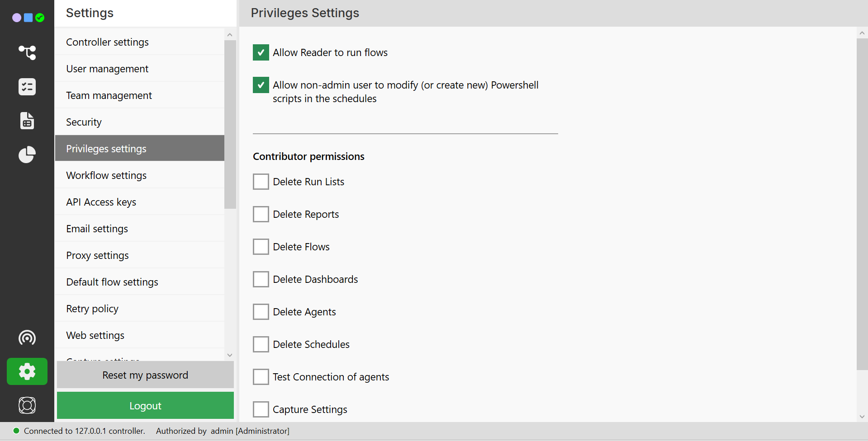Open the run lists checklist icon
The image size is (868, 441).
[27, 87]
